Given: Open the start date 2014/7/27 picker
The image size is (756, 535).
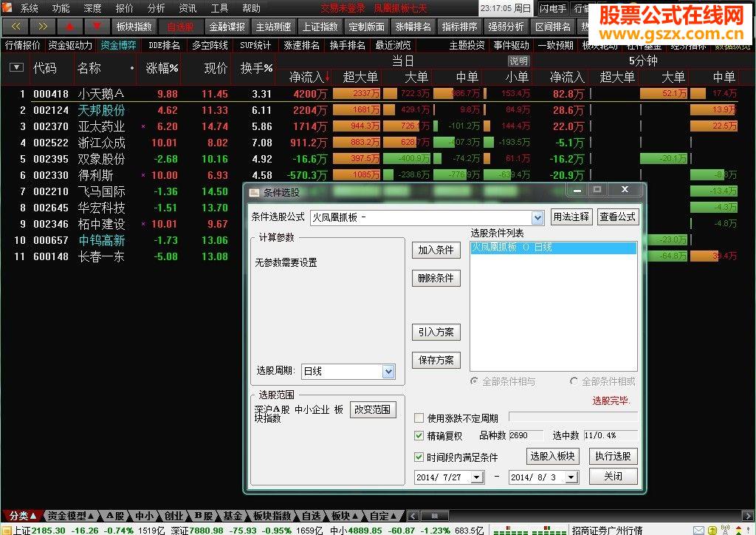Looking at the screenshot, I should [x=477, y=477].
